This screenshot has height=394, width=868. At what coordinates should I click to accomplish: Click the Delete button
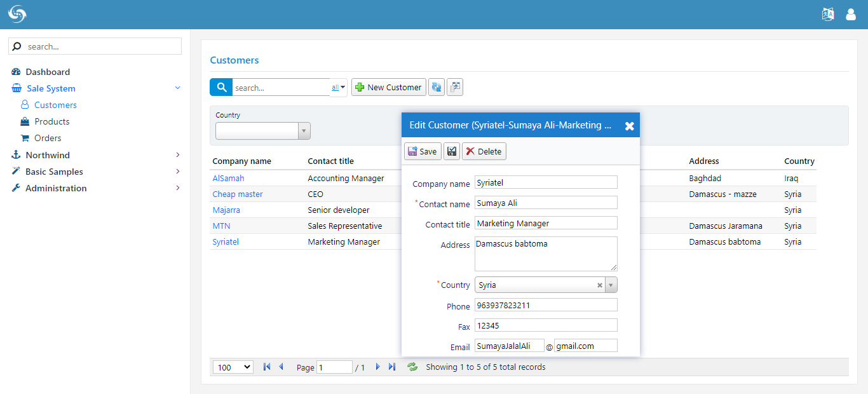click(x=484, y=151)
